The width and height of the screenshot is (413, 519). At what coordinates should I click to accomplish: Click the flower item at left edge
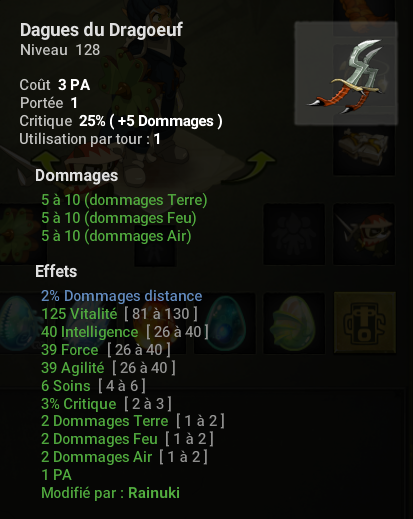pyautogui.click(x=18, y=235)
